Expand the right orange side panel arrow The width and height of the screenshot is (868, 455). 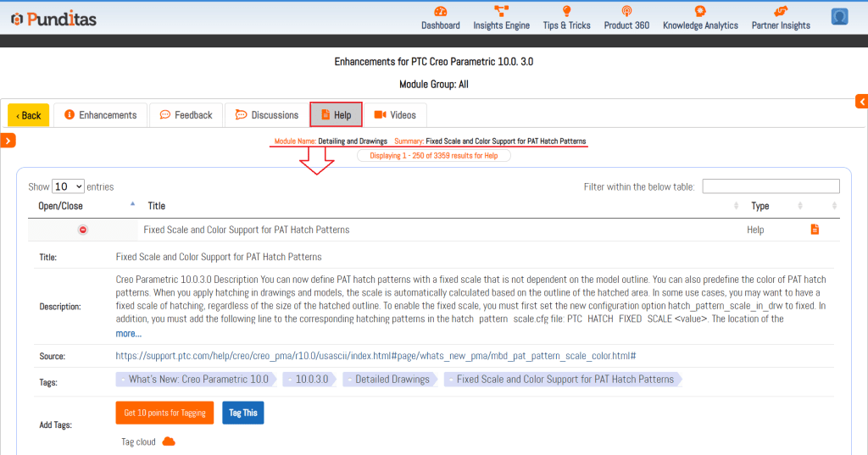pos(861,102)
